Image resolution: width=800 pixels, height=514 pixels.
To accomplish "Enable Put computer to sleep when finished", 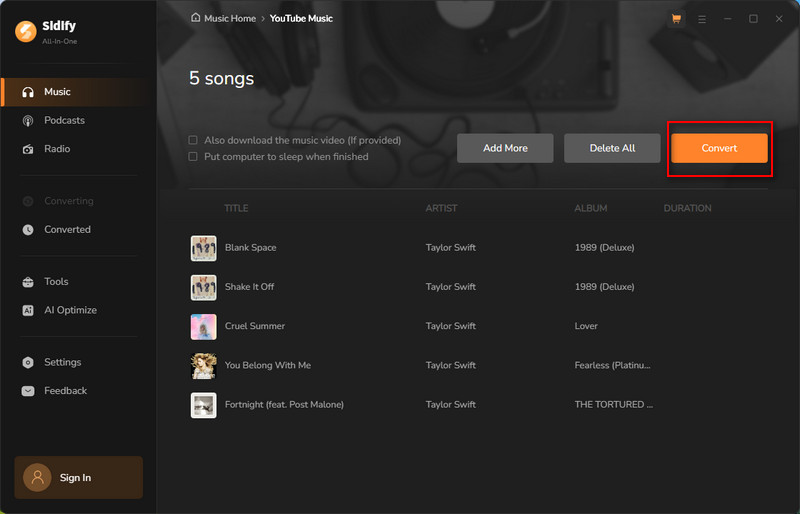I will pyautogui.click(x=193, y=156).
